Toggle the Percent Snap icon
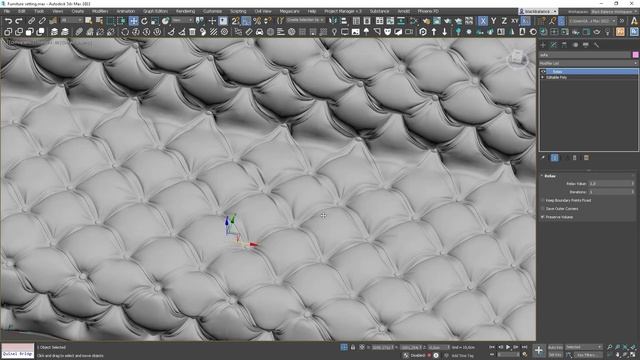 257,21
